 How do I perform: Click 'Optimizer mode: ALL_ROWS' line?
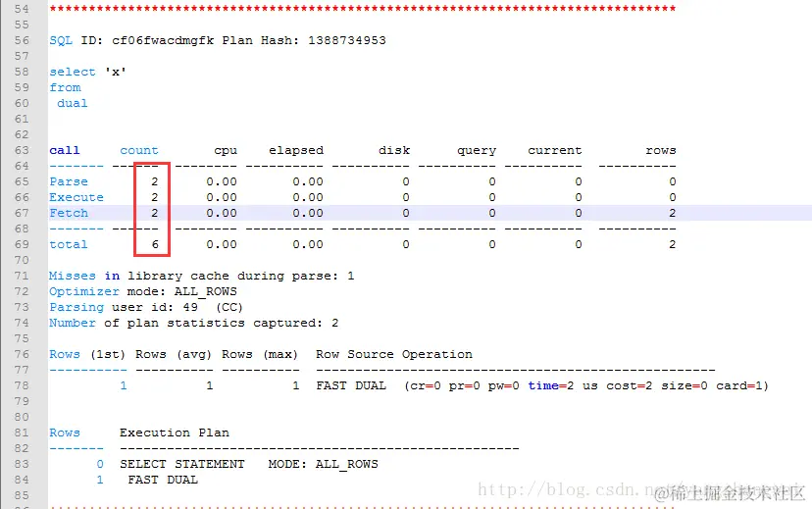[143, 291]
